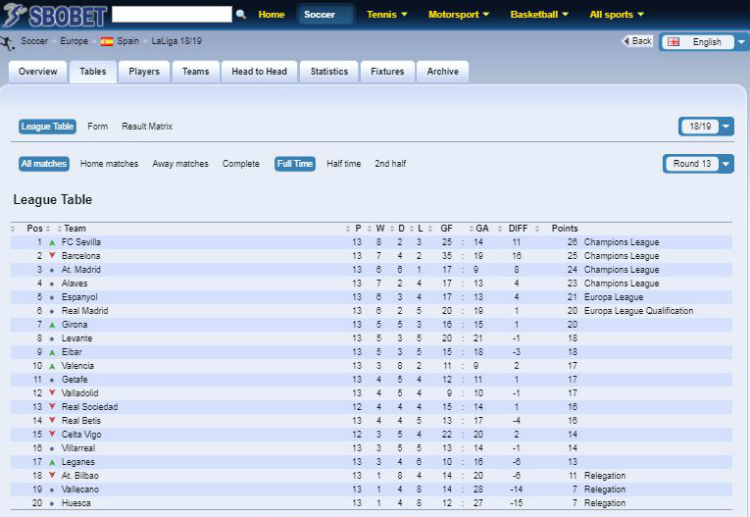Screen dimensions: 750x517
Task: Click the green up arrow beside FC Sevilla
Action: click(x=51, y=243)
